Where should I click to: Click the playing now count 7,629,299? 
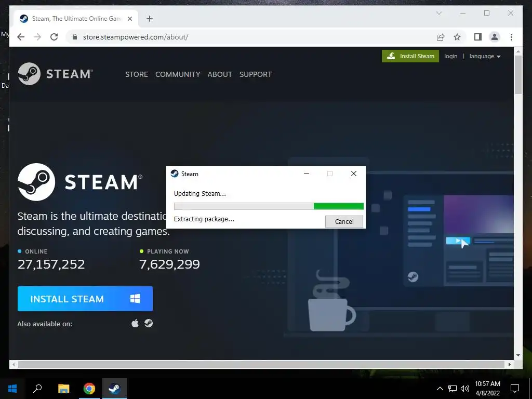coord(170,264)
